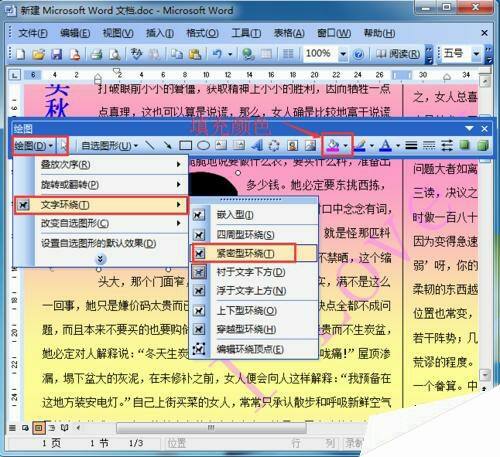500x457 pixels.
Task: Click the Text Box tool icon
Action: point(221,145)
